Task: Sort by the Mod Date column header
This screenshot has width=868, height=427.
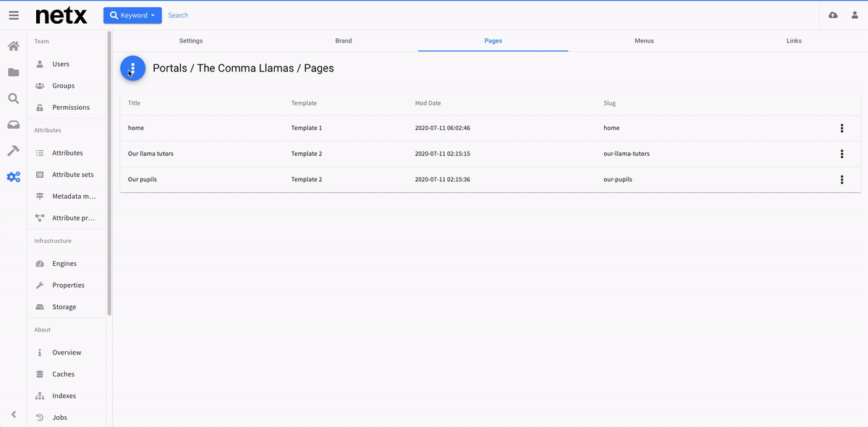Action: pyautogui.click(x=428, y=103)
